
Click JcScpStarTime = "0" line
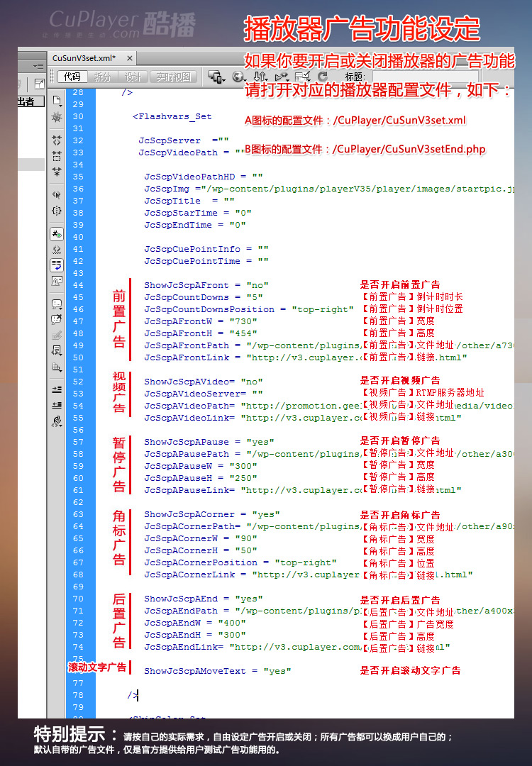pyautogui.click(x=198, y=213)
